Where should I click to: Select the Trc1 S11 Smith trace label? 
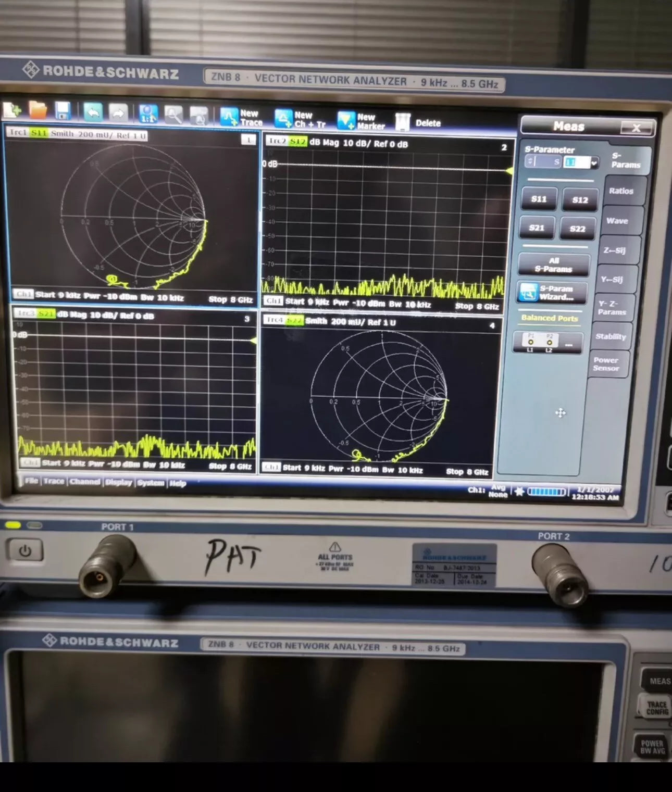(77, 134)
